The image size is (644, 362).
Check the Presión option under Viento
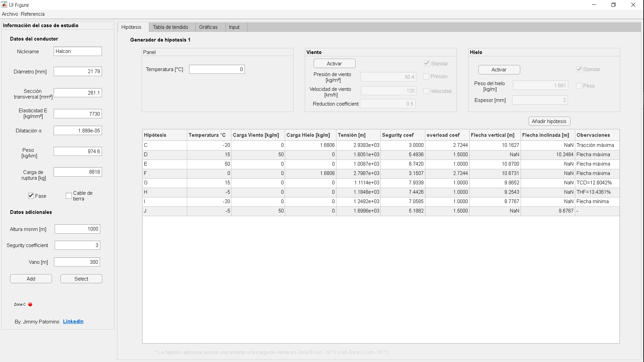click(426, 76)
